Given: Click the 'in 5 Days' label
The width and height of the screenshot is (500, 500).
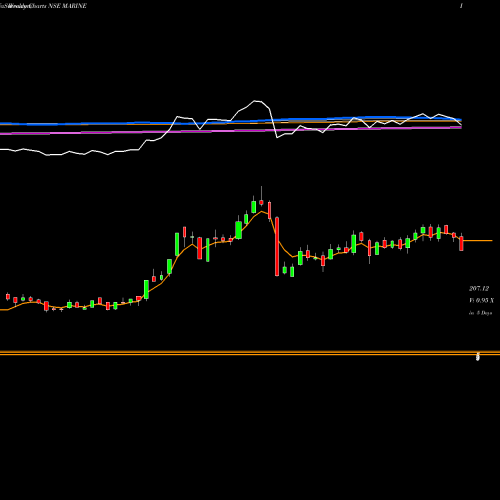Looking at the screenshot, I should [480, 313].
